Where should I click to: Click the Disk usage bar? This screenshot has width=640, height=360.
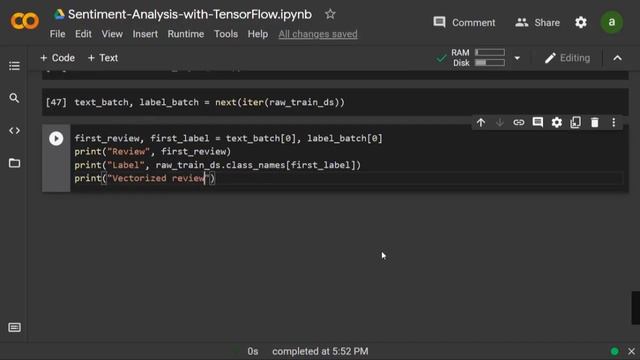490,62
